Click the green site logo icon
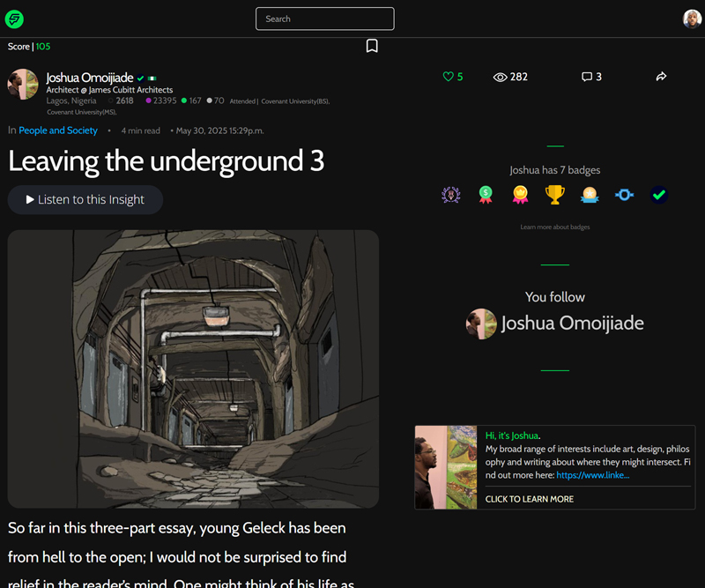The width and height of the screenshot is (705, 588). [x=14, y=19]
